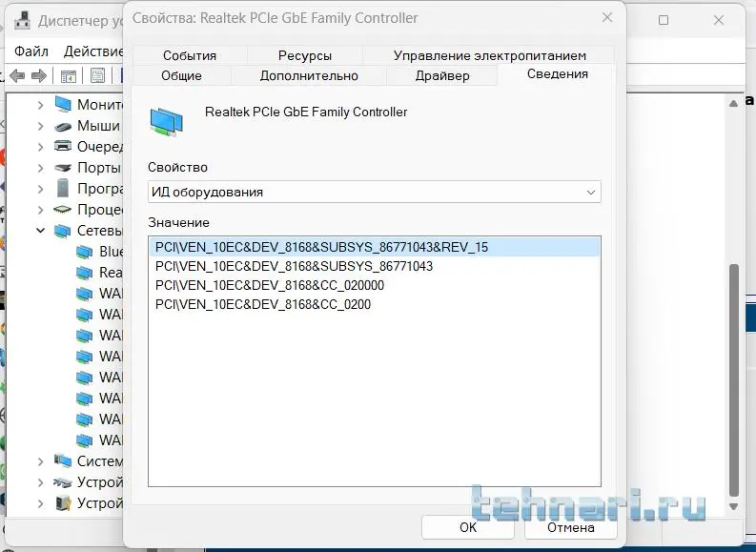The width and height of the screenshot is (756, 552).
Task: Click the large network adapter icon in dialog
Action: (166, 122)
